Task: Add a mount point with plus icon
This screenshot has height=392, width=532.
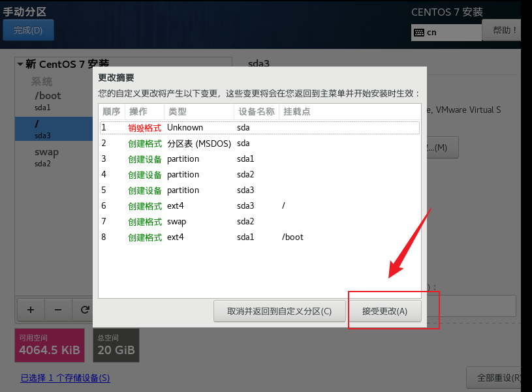Action: [31, 310]
